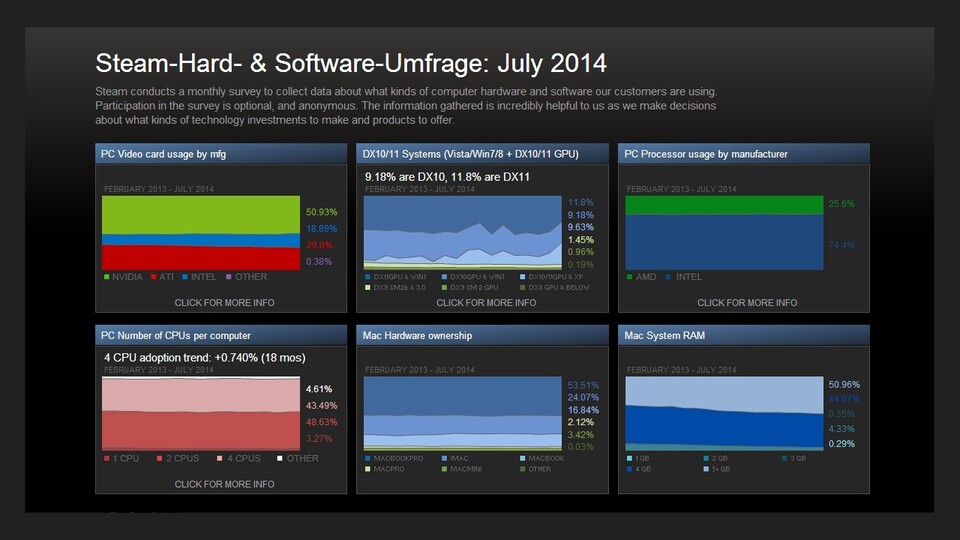Select the 4 CPUS legend marker

(x=208, y=459)
